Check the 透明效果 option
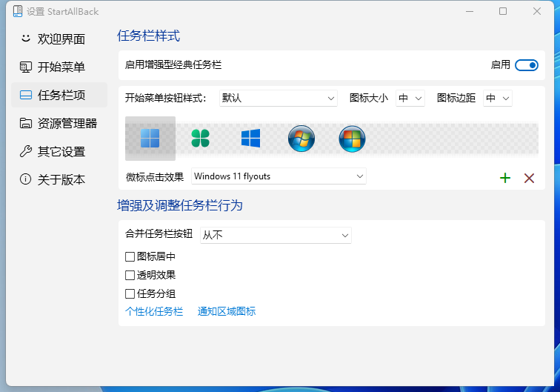Image resolution: width=560 pixels, height=392 pixels. (x=130, y=275)
